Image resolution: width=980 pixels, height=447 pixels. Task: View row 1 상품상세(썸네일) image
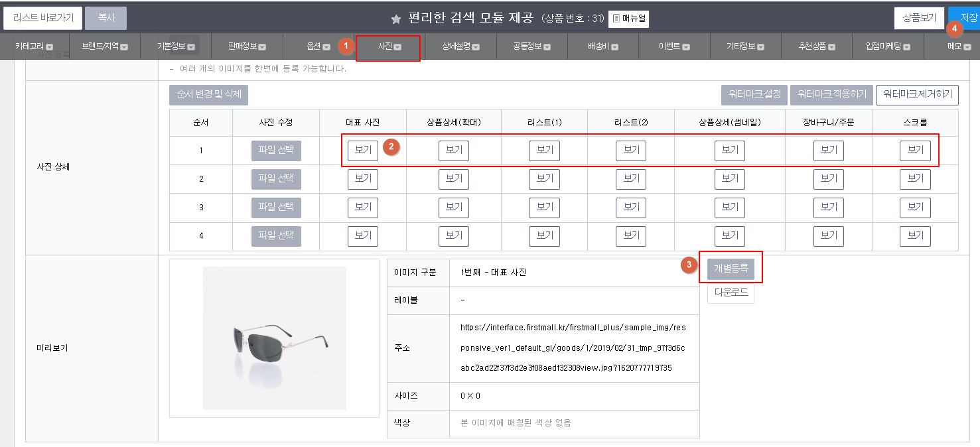[x=730, y=151]
